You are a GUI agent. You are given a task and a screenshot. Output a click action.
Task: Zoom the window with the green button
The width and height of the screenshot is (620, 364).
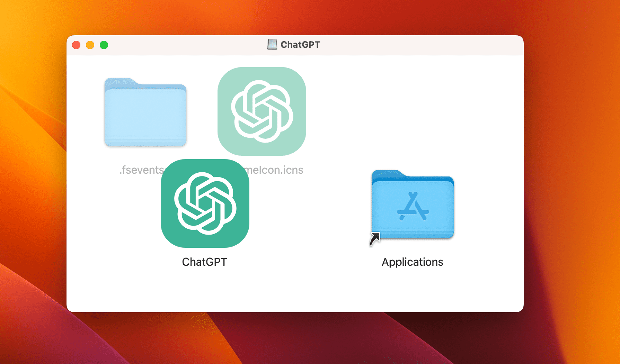coord(104,45)
